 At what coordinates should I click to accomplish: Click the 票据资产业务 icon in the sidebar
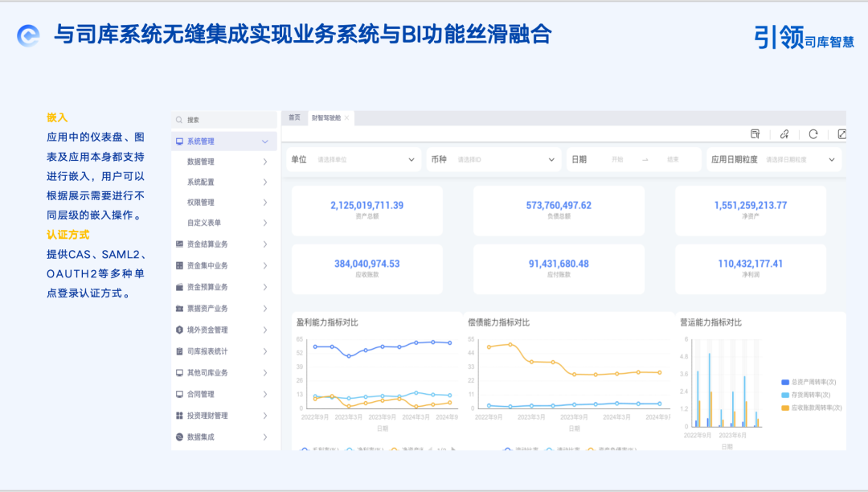pos(178,307)
